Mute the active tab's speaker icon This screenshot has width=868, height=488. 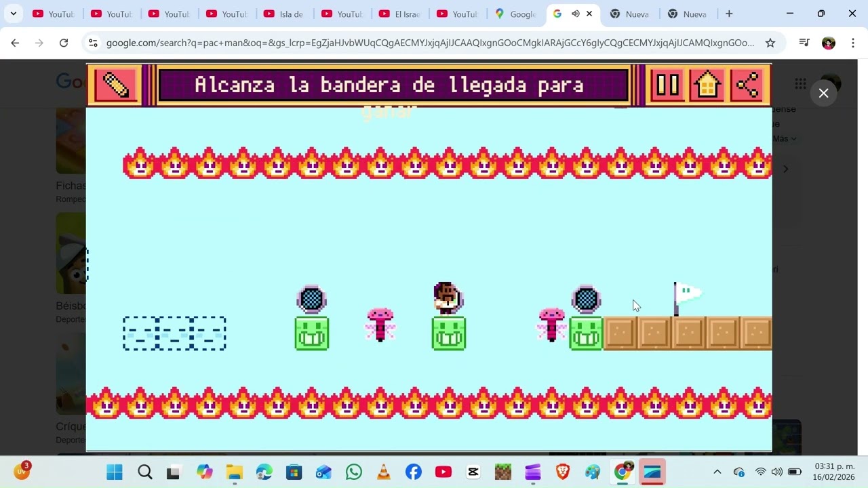click(576, 14)
